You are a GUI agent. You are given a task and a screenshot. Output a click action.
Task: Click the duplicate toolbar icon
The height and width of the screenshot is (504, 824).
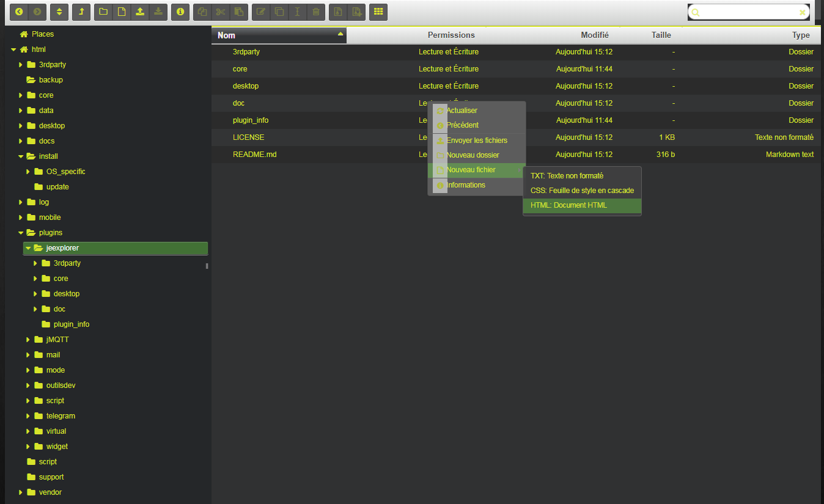point(279,12)
